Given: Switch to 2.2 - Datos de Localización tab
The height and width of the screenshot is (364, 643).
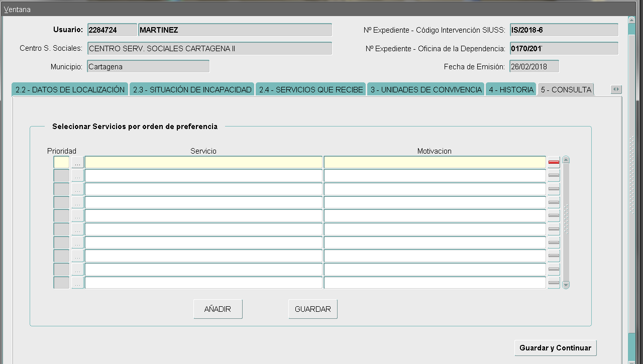Looking at the screenshot, I should (x=70, y=90).
